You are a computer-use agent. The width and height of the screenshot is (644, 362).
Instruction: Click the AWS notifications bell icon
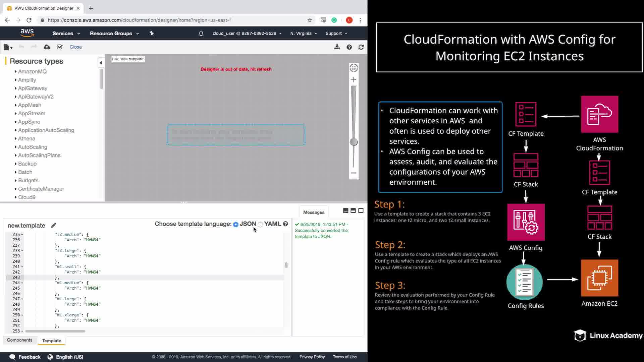click(x=201, y=33)
